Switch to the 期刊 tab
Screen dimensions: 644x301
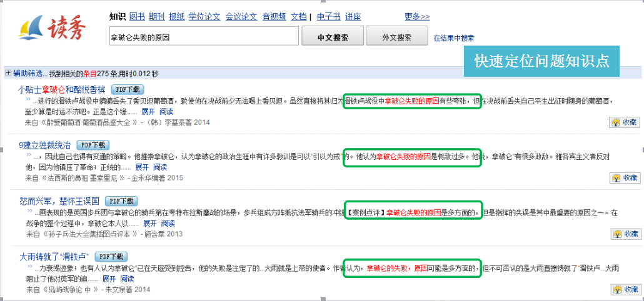pos(156,16)
